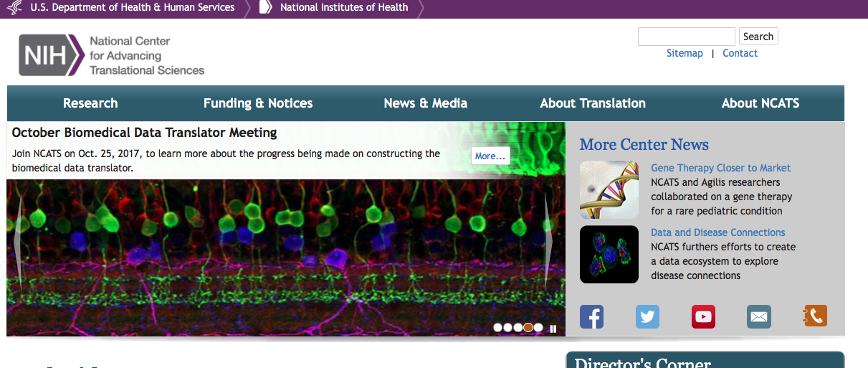Open the NCATS Facebook page icon
This screenshot has width=868, height=368.
pyautogui.click(x=591, y=316)
